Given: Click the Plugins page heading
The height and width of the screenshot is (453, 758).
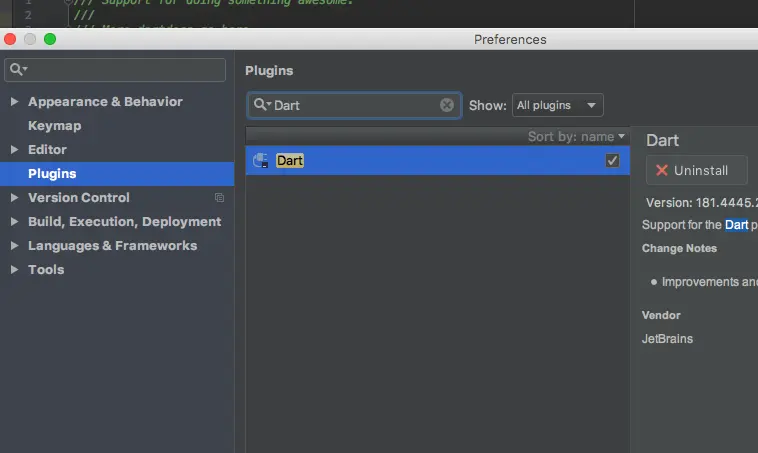Looking at the screenshot, I should [269, 71].
